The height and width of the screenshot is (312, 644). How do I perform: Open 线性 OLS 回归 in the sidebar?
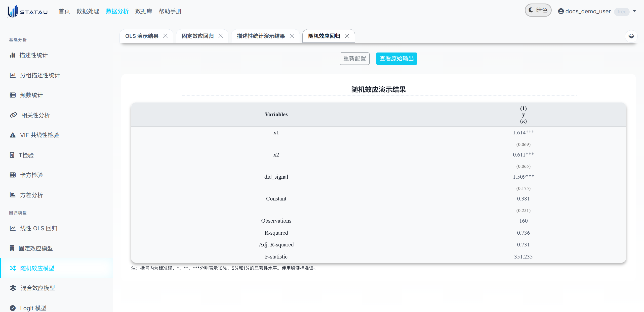coord(57,228)
